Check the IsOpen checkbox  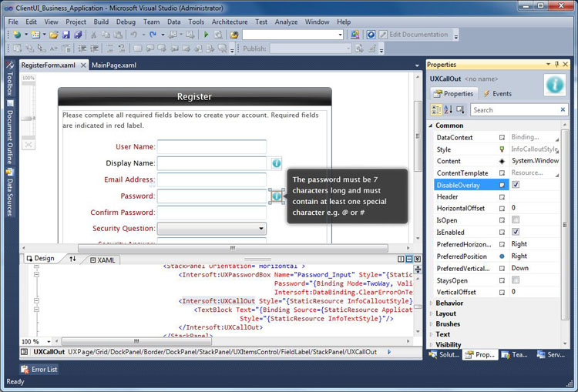point(516,220)
